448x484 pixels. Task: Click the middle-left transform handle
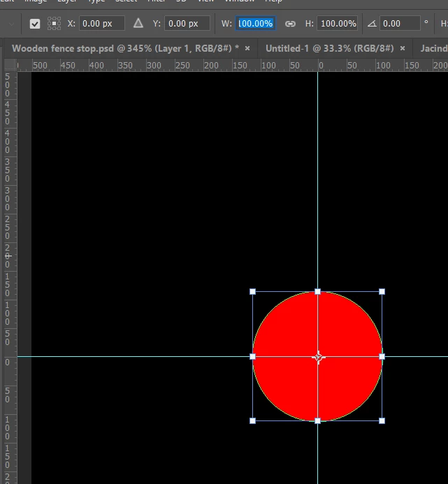pyautogui.click(x=252, y=356)
